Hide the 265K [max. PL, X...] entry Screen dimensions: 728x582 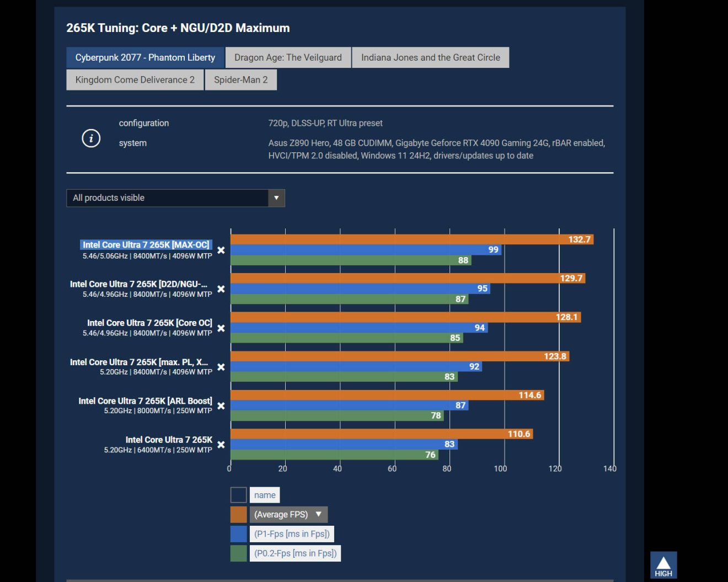tap(221, 367)
